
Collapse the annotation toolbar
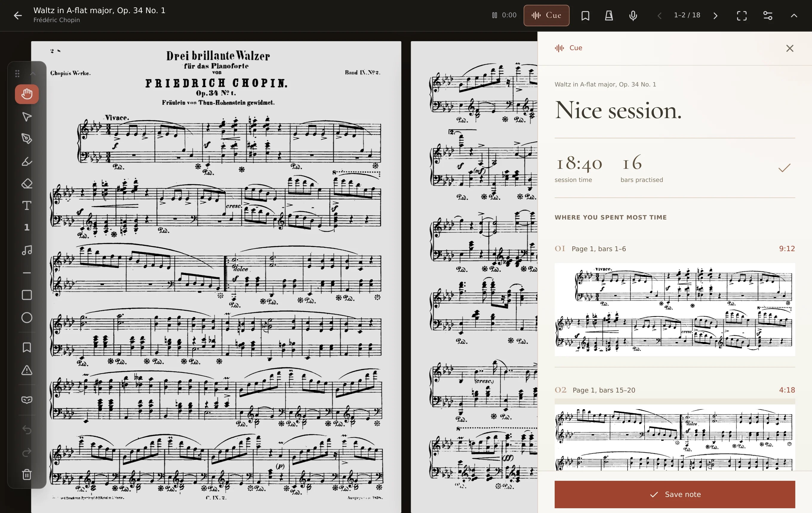click(33, 73)
